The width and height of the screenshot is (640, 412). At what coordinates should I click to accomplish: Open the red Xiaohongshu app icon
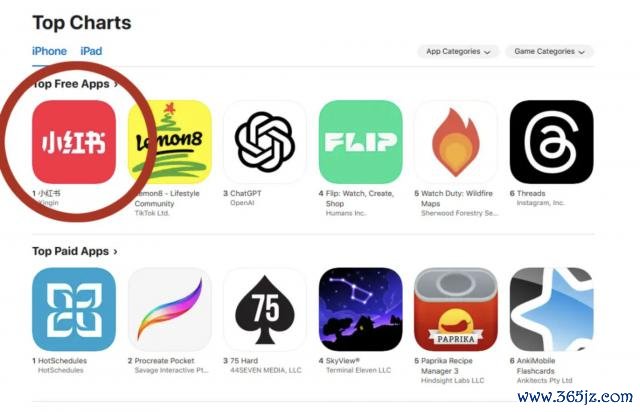(74, 142)
